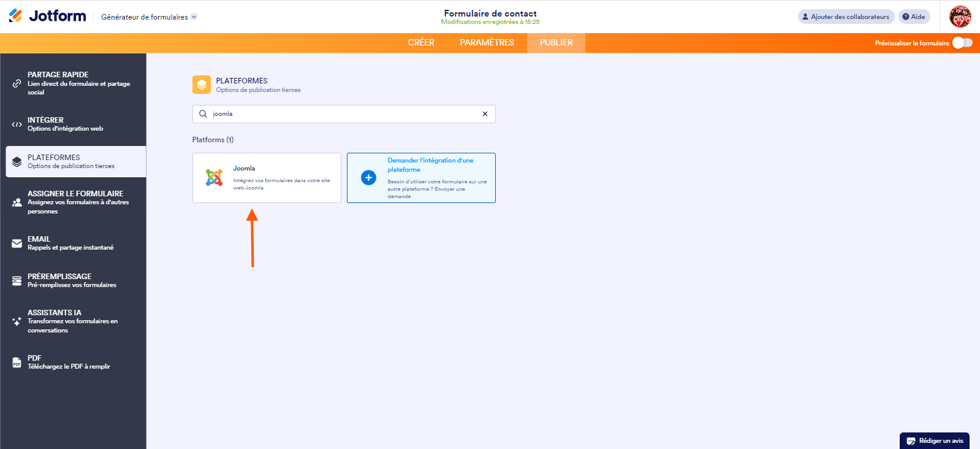Click the Jotform logo
Screen dimensions: 980x449
(48, 16)
